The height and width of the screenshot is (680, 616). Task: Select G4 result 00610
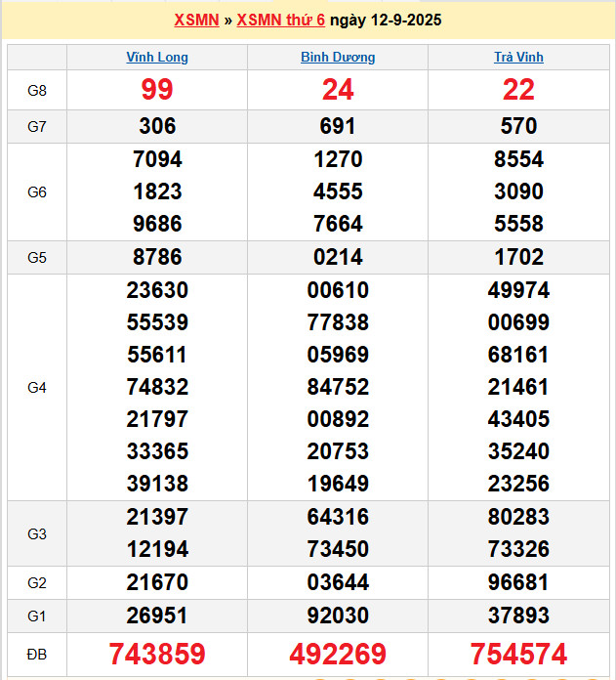(x=338, y=290)
